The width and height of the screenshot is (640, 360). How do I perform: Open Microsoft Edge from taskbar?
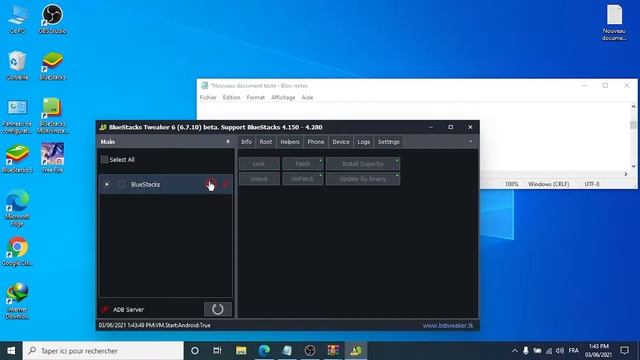tap(264, 351)
